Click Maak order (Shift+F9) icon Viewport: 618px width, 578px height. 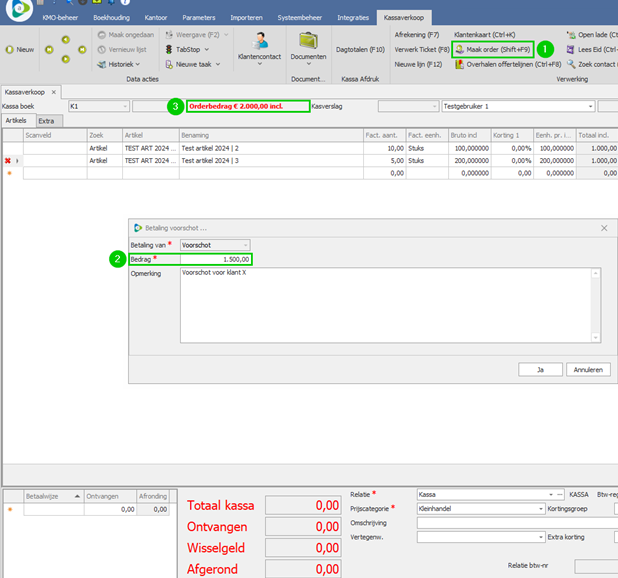459,50
